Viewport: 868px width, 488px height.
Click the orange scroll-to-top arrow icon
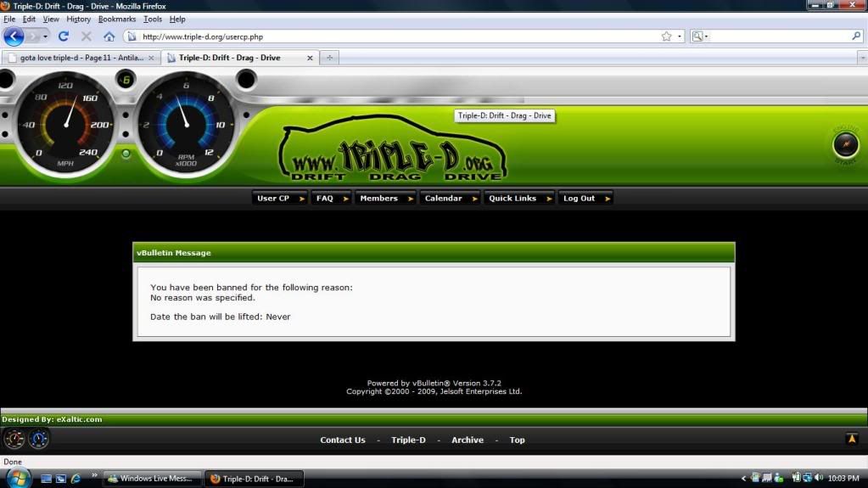[852, 439]
